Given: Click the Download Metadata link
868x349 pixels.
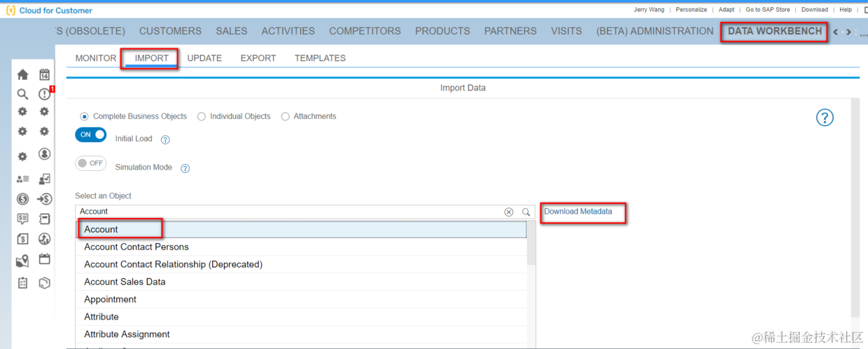Looking at the screenshot, I should pos(578,212).
